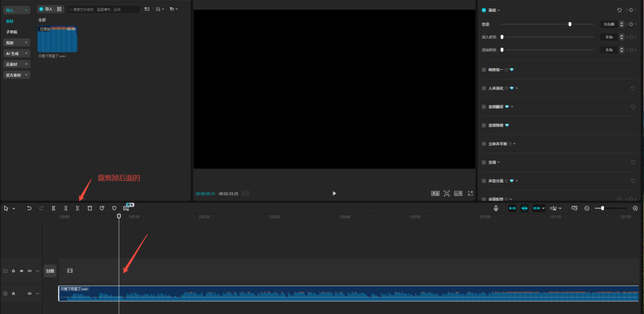Hide the video track using eye icon
This screenshot has width=644, height=314.
tap(21, 271)
